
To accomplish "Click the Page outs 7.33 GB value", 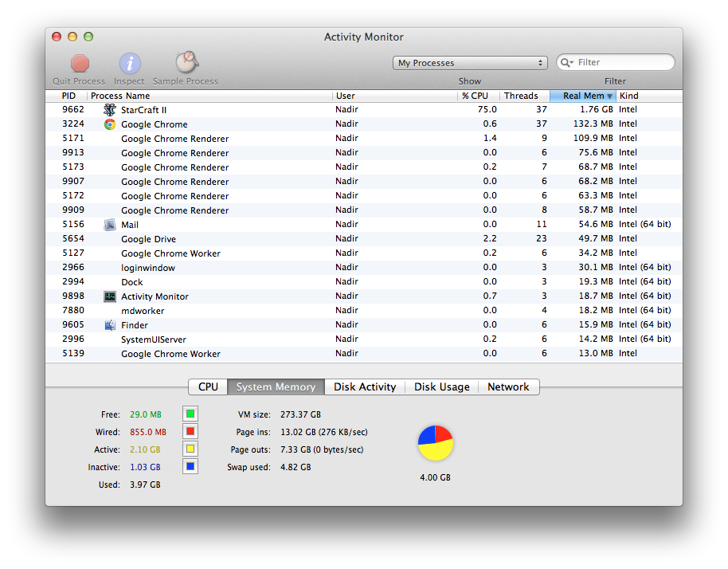I will pos(322,449).
